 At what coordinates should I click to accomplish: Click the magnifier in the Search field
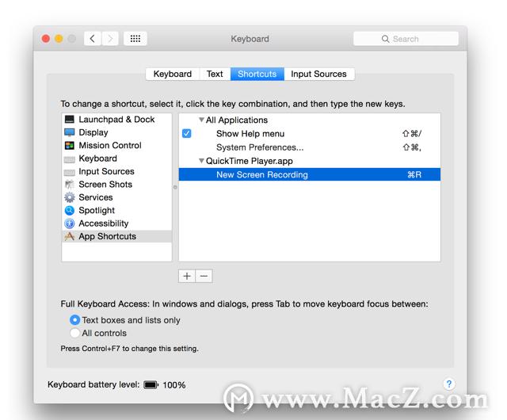[385, 39]
